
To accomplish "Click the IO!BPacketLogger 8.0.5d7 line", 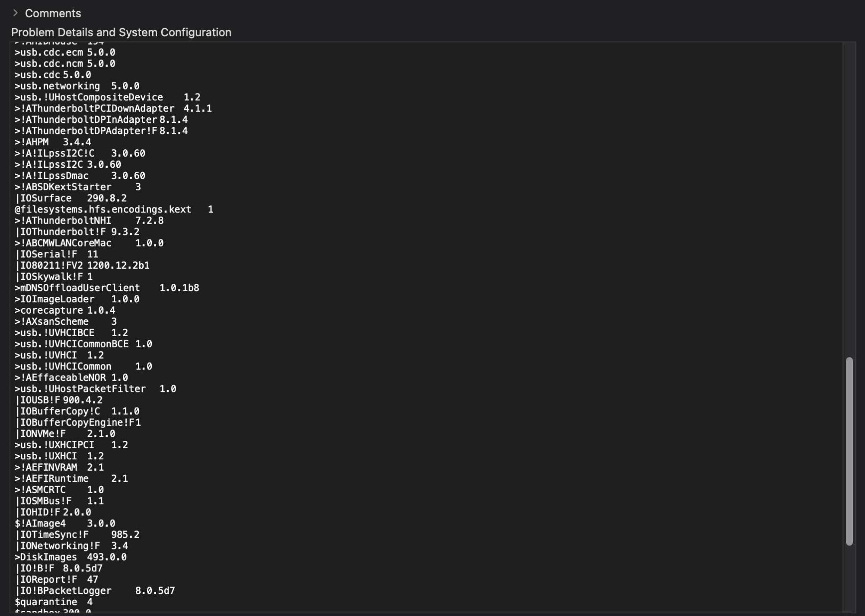I will pos(95,591).
